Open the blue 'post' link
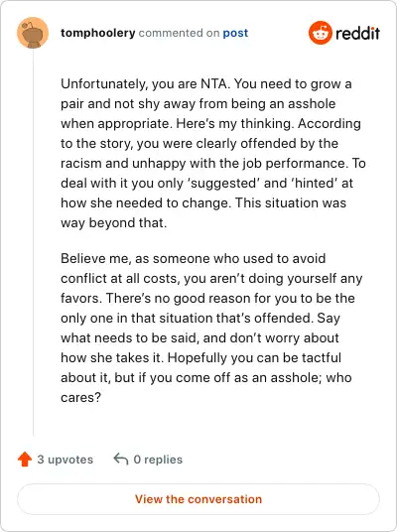Image resolution: width=397 pixels, height=532 pixels. 235,34
